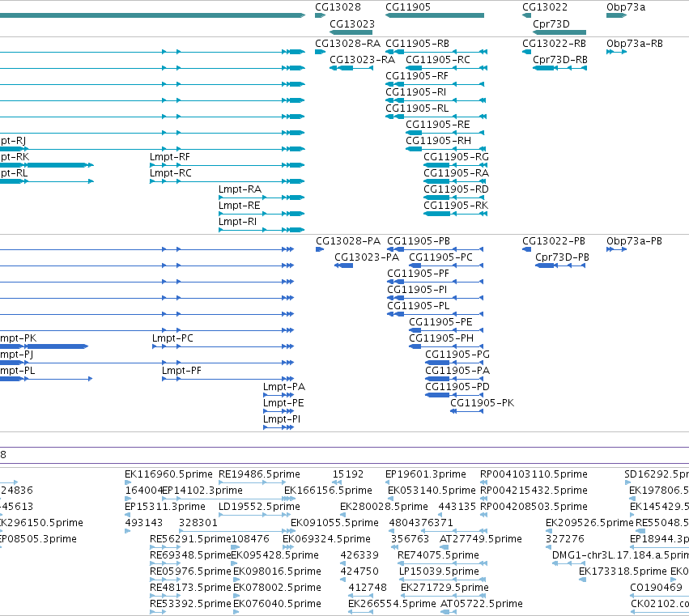
Task: Select transcript Lmpt-RA
Action: click(x=240, y=189)
